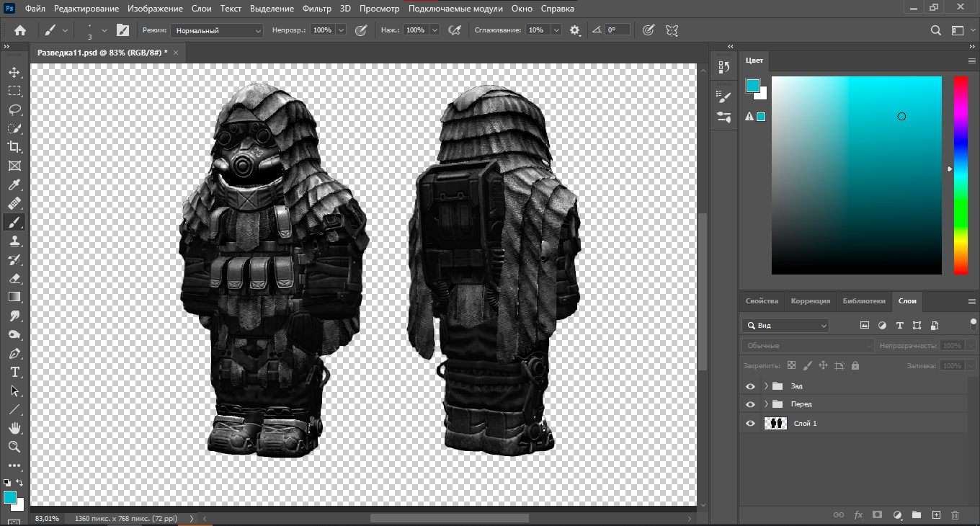Image resolution: width=980 pixels, height=526 pixels.
Task: Select the Path Selection tool
Action: (14, 391)
